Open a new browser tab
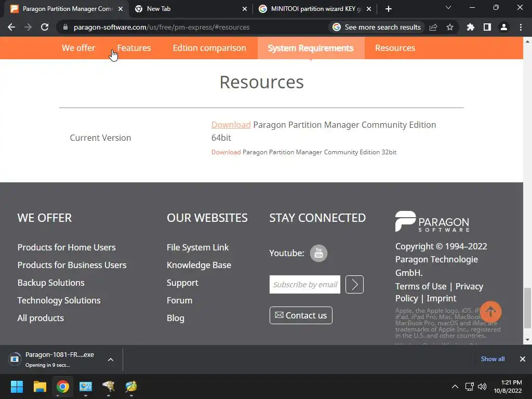The image size is (532, 399). [x=389, y=9]
